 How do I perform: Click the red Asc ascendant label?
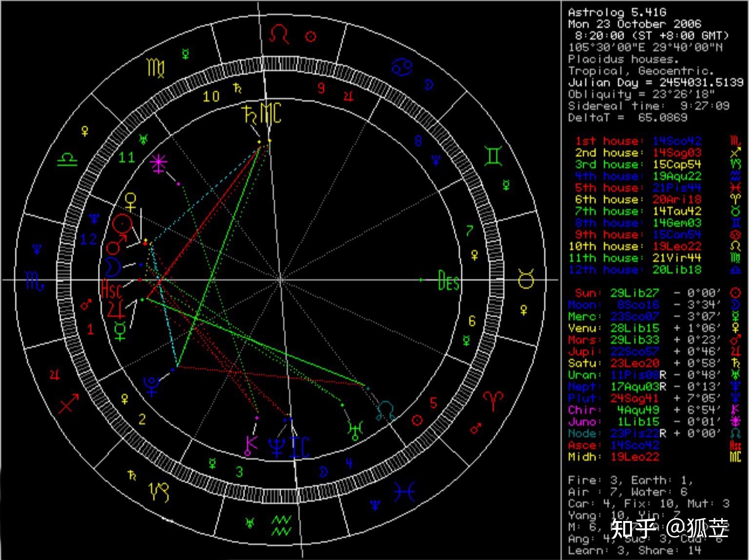(111, 290)
